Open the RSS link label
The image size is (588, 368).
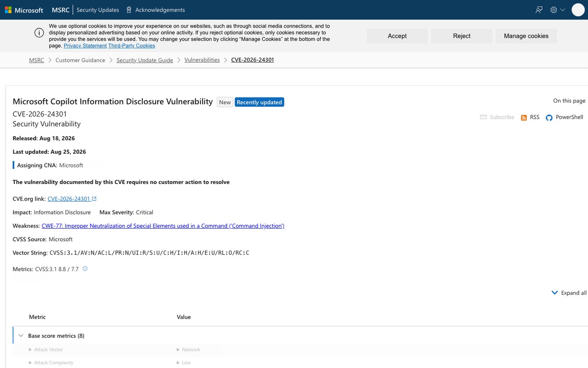535,117
